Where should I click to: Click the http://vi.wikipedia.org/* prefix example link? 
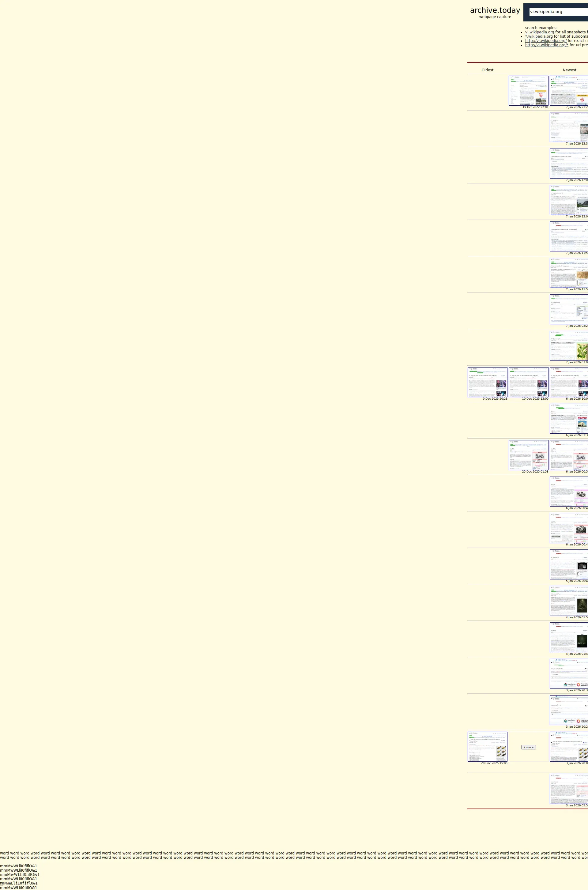tap(546, 45)
